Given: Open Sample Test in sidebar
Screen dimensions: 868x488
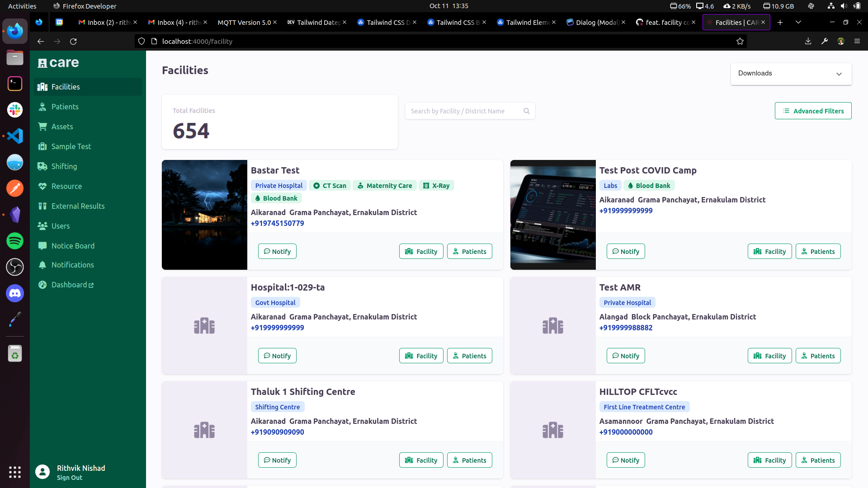Looking at the screenshot, I should pyautogui.click(x=71, y=146).
